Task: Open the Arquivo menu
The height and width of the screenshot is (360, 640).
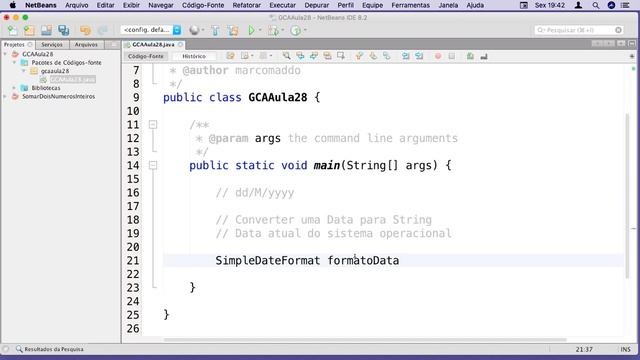Action: point(76,5)
